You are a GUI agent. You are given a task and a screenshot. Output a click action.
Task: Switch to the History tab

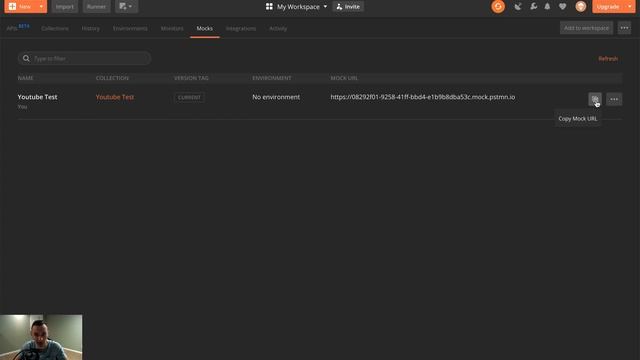tap(91, 29)
